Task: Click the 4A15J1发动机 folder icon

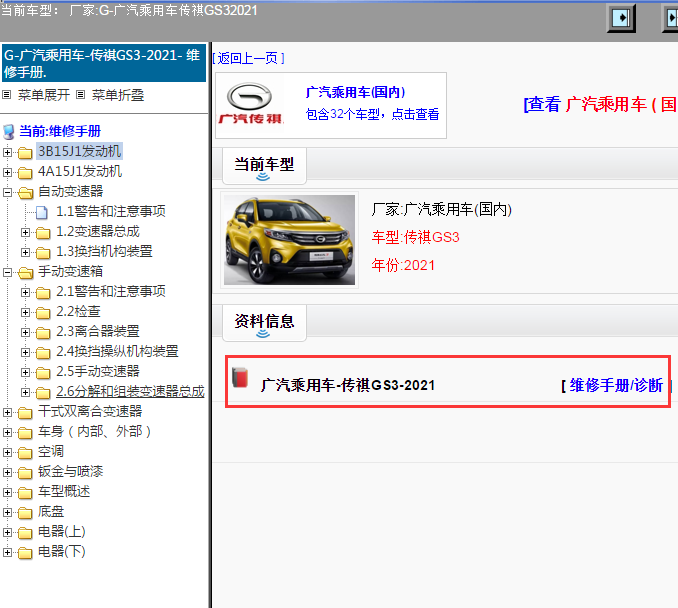Action: coord(25,173)
